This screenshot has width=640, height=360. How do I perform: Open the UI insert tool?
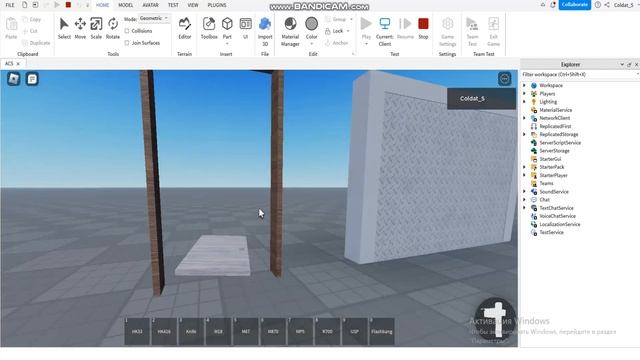click(x=245, y=28)
